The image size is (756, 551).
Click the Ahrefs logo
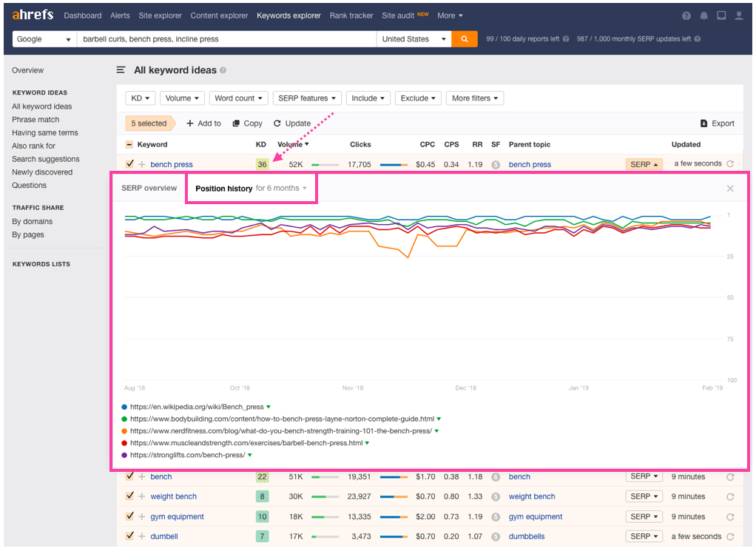(33, 15)
